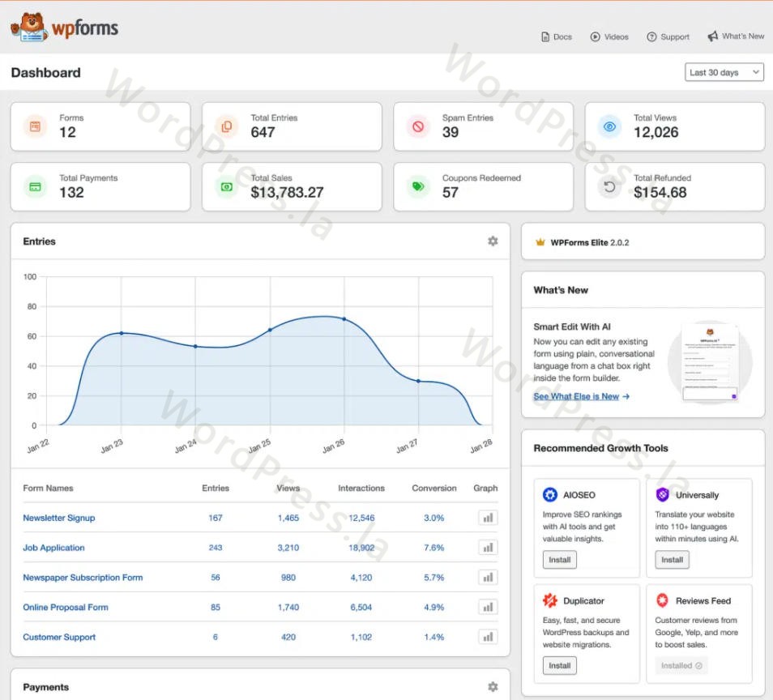This screenshot has width=773, height=700.
Task: Install the AIOSEO plugin
Action: pos(560,560)
